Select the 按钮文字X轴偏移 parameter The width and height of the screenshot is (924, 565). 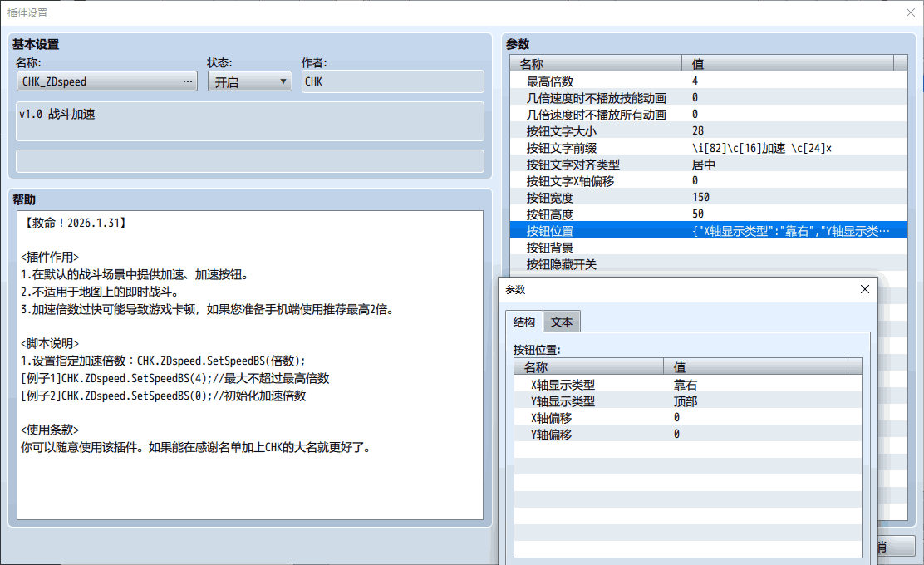[708, 180]
